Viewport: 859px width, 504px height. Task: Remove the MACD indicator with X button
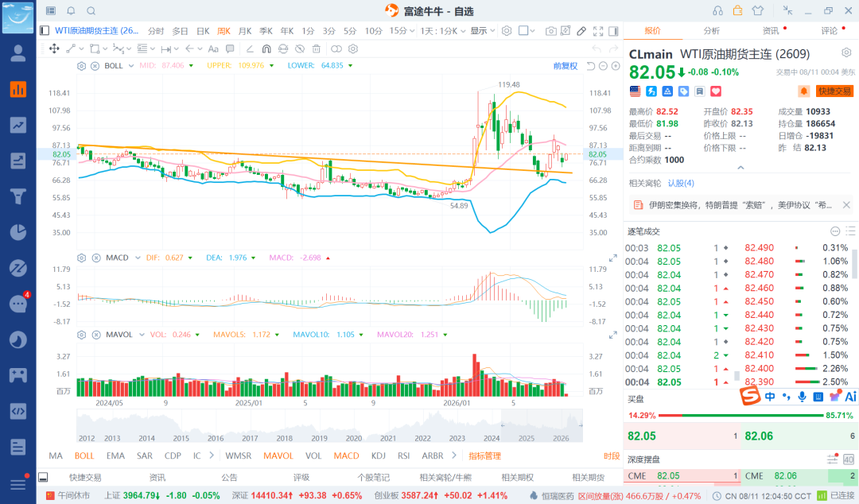click(96, 258)
